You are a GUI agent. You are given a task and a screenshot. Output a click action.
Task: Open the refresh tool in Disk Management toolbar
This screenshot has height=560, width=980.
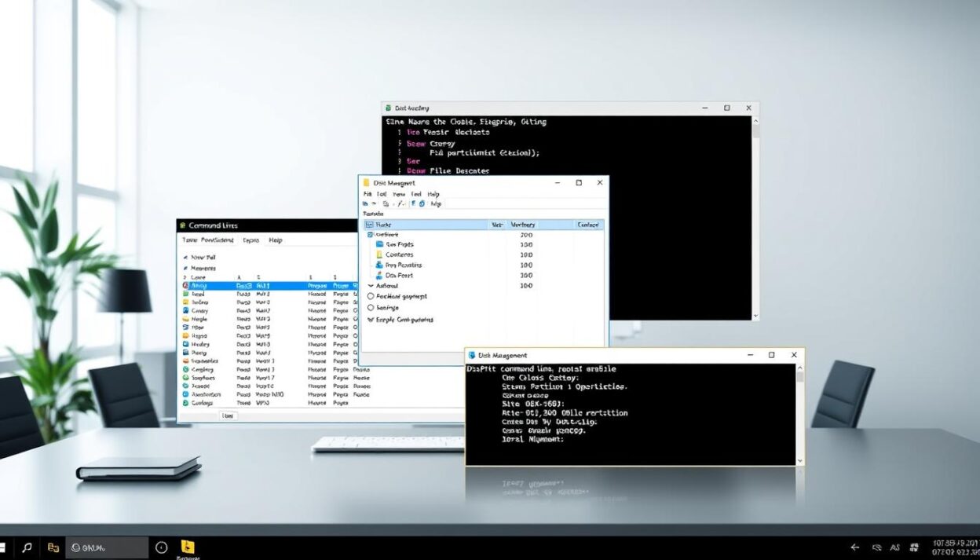(422, 203)
